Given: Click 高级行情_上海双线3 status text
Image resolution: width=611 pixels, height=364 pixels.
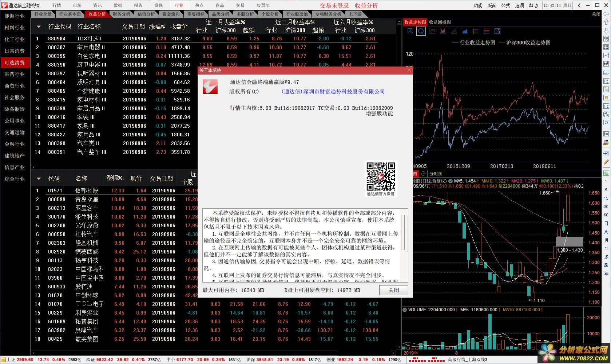Looking at the screenshot, I should [x=468, y=360].
